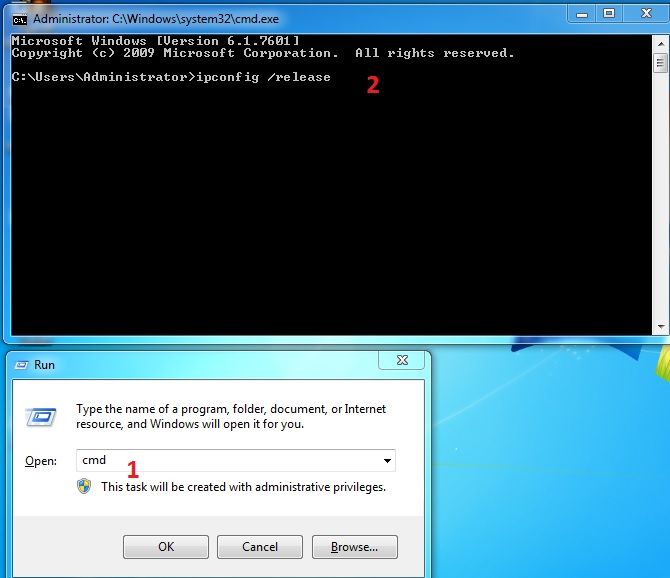This screenshot has height=578, width=670.
Task: Click the Open text field containing cmd
Action: click(236, 461)
